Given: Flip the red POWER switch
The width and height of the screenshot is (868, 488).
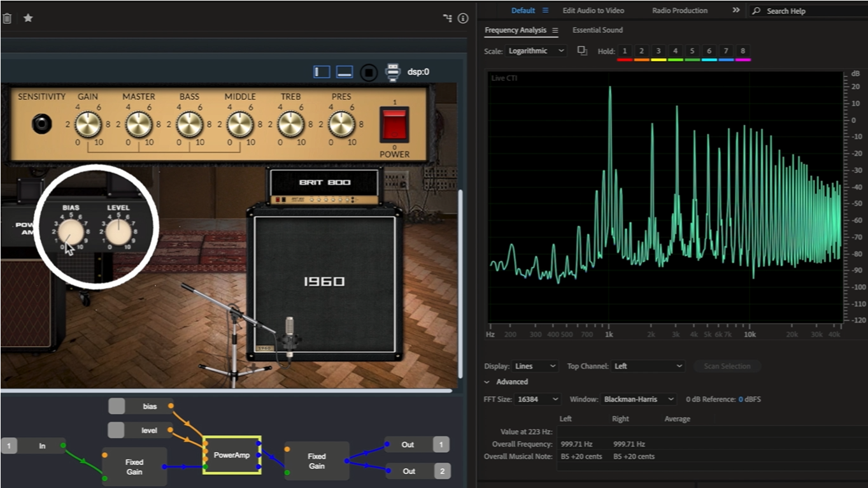Looking at the screenshot, I should (394, 124).
